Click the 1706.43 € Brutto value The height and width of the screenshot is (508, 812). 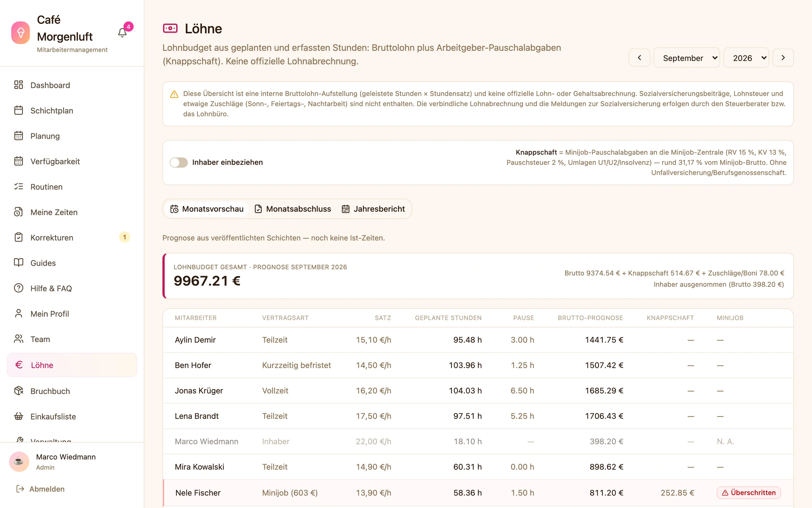(x=604, y=416)
